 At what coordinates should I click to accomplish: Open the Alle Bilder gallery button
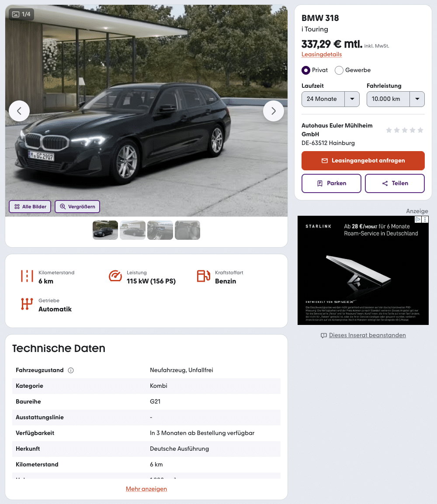click(30, 207)
